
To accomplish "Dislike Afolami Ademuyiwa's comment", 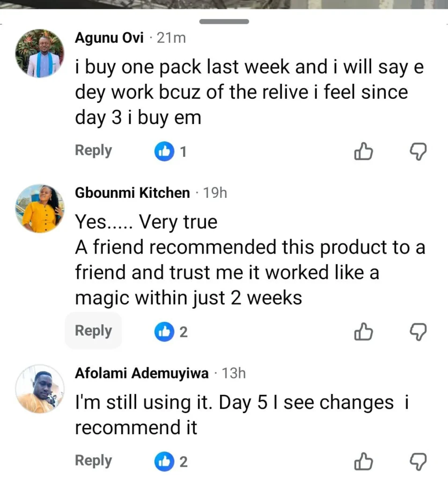I will [418, 462].
